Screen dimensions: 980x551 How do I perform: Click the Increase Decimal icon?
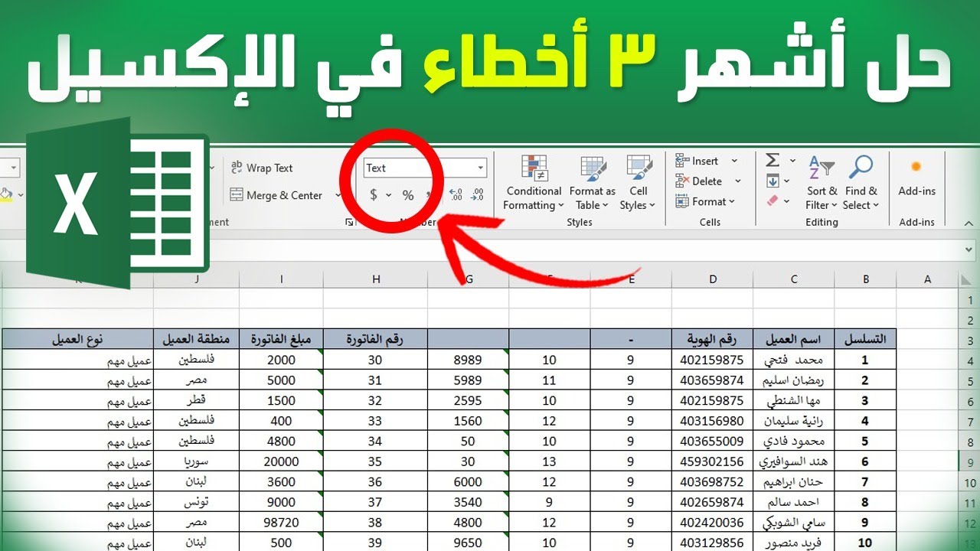point(456,195)
